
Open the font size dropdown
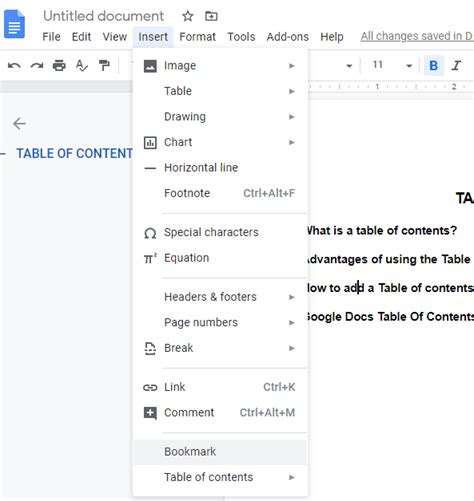[409, 66]
